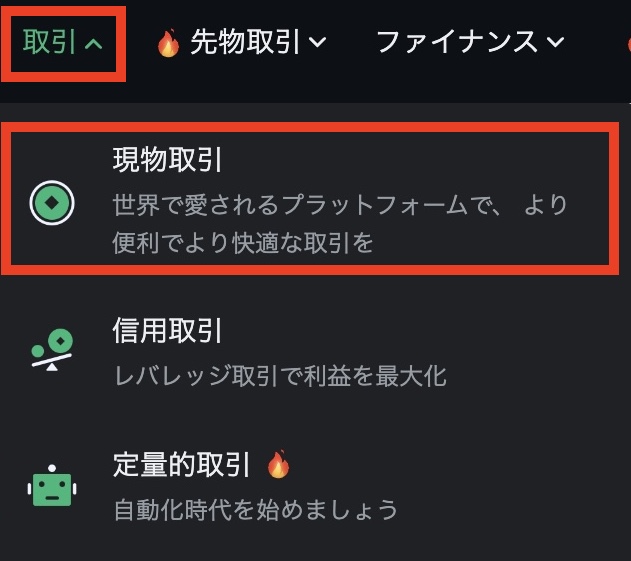Collapse the 取引 menu with the up chevron
631x561 pixels.
pos(93,43)
